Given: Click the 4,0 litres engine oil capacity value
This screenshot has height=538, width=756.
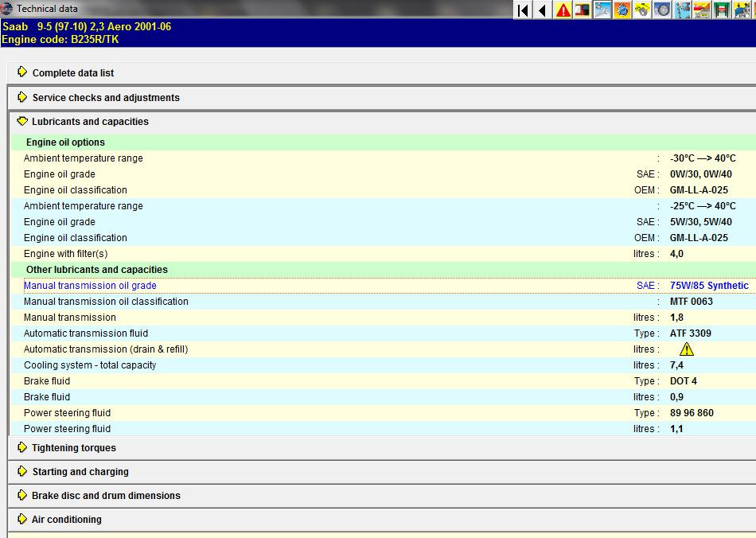Looking at the screenshot, I should click(676, 254).
